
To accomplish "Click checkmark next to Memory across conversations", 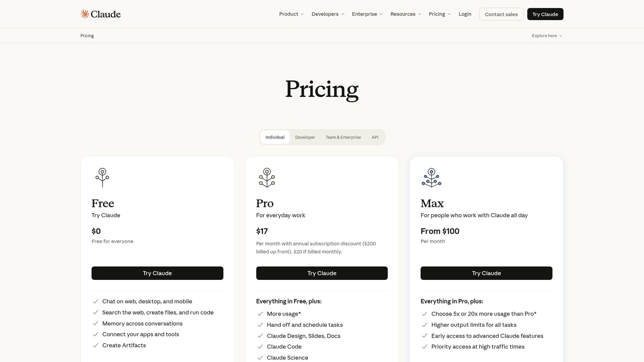I will click(96, 324).
